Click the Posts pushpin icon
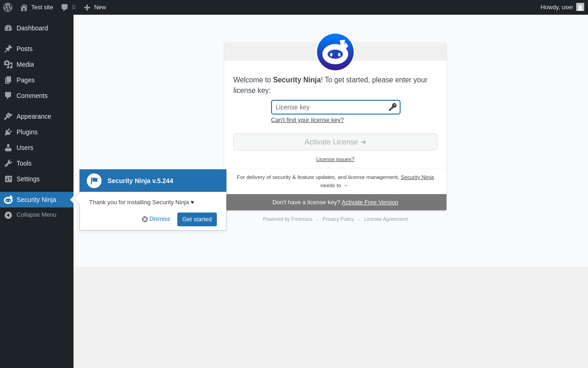Image resolution: width=588 pixels, height=368 pixels. point(8,49)
